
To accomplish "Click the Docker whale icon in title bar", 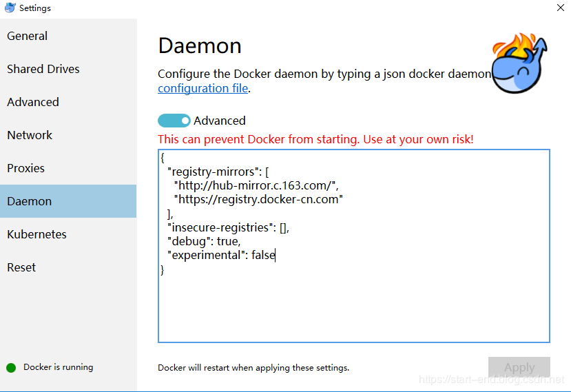I will pos(10,8).
